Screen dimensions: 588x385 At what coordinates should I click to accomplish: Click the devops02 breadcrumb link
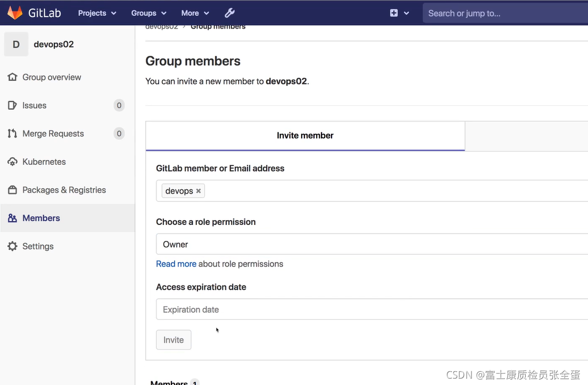[x=161, y=26]
